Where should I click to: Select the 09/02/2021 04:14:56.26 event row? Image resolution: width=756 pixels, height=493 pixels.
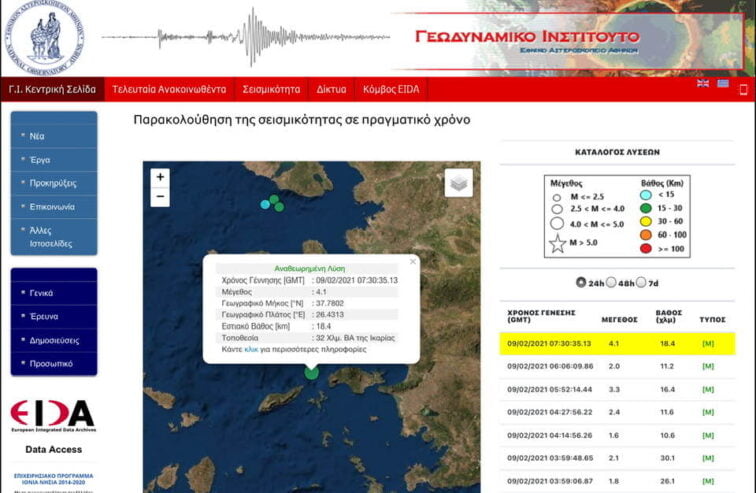tap(617, 435)
